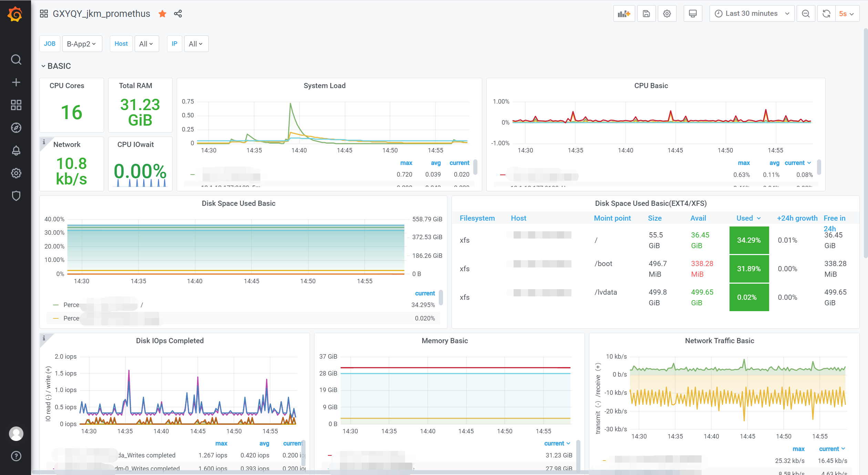Image resolution: width=868 pixels, height=475 pixels.
Task: Sort table by the Used column header
Action: (x=744, y=218)
